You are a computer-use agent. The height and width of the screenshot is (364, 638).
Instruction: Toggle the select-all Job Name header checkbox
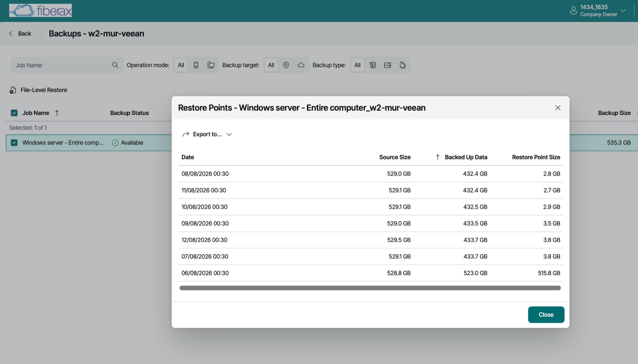click(14, 113)
